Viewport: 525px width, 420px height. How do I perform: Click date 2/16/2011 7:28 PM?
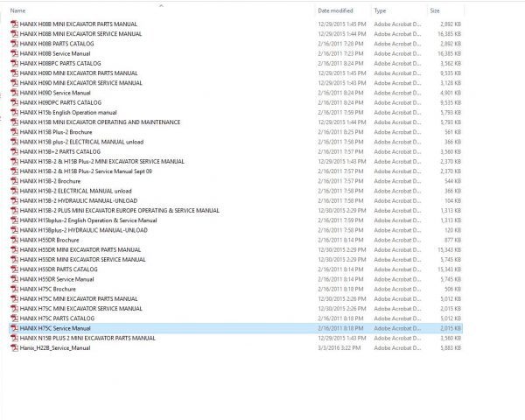click(340, 44)
